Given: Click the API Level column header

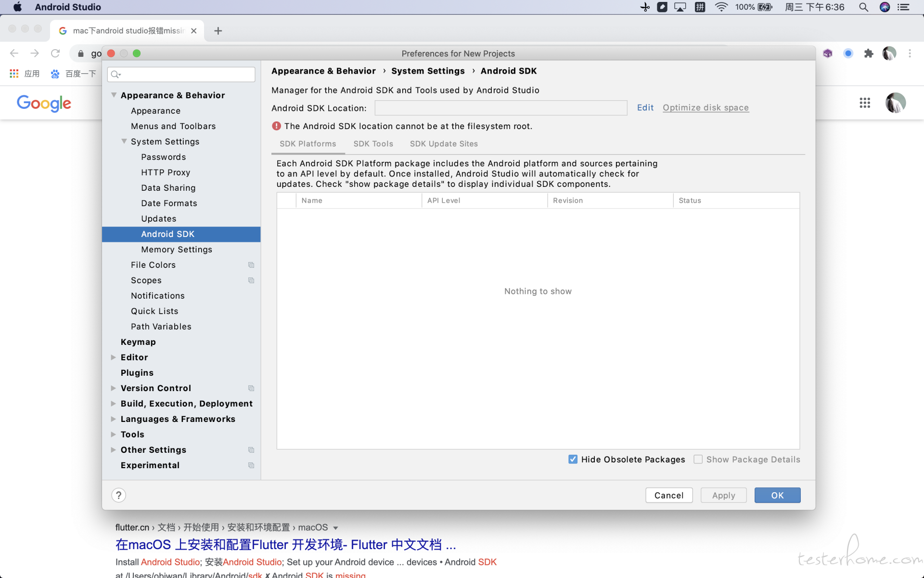Looking at the screenshot, I should click(x=485, y=200).
